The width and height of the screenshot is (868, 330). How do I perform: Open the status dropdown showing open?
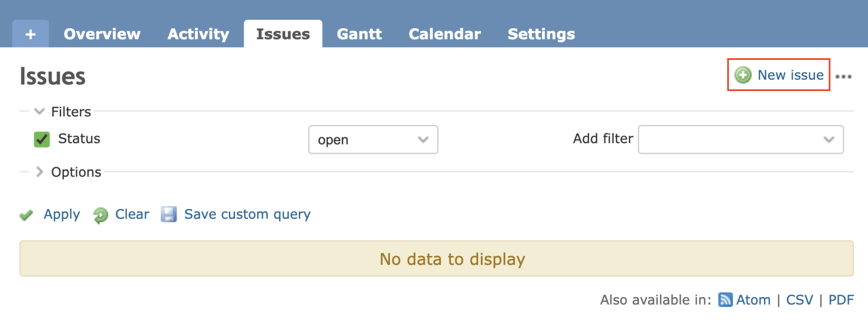pos(373,139)
